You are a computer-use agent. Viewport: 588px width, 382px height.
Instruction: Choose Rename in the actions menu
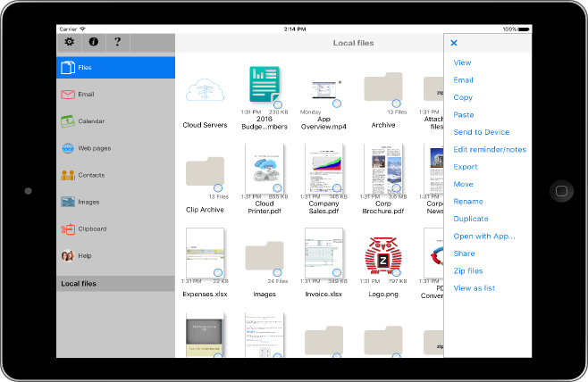468,201
